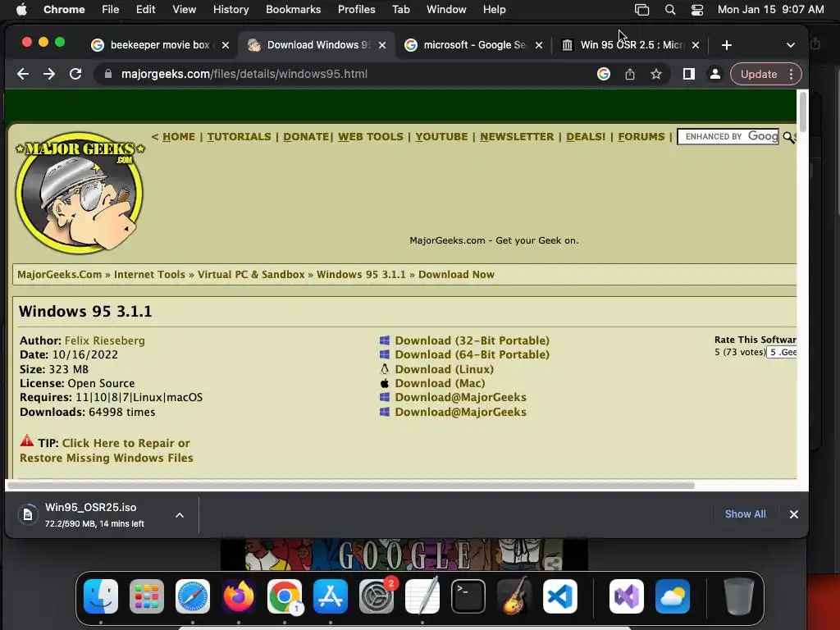Go to TUTORIALS page
840x630 pixels.
tap(239, 137)
